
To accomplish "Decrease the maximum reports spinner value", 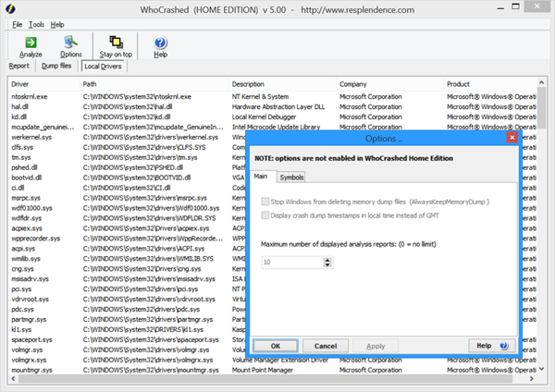I will tap(327, 264).
